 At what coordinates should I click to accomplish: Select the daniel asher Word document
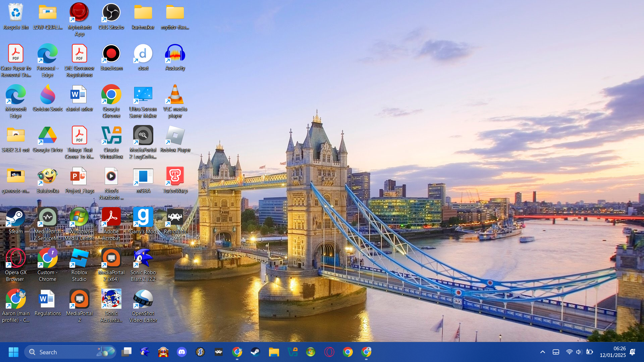point(79,95)
